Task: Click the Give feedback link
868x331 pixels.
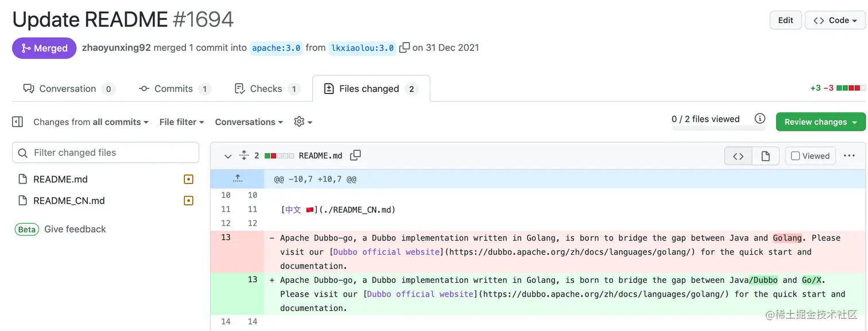Action: click(75, 229)
